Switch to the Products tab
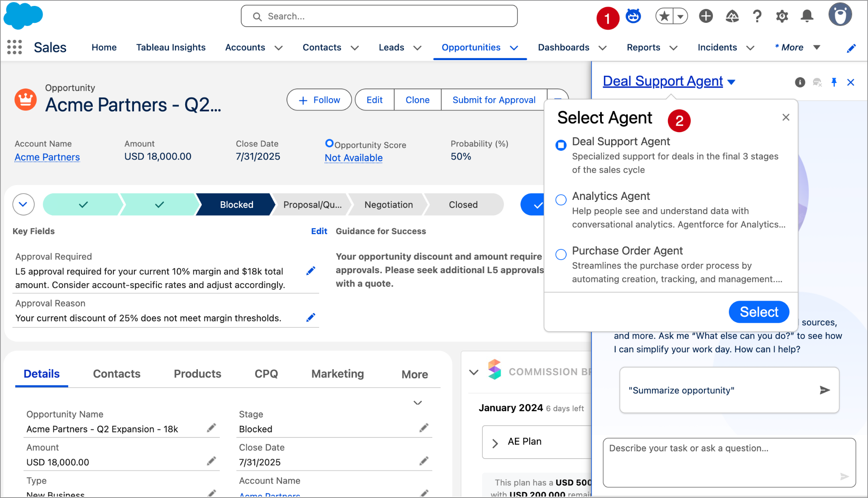 click(x=198, y=374)
